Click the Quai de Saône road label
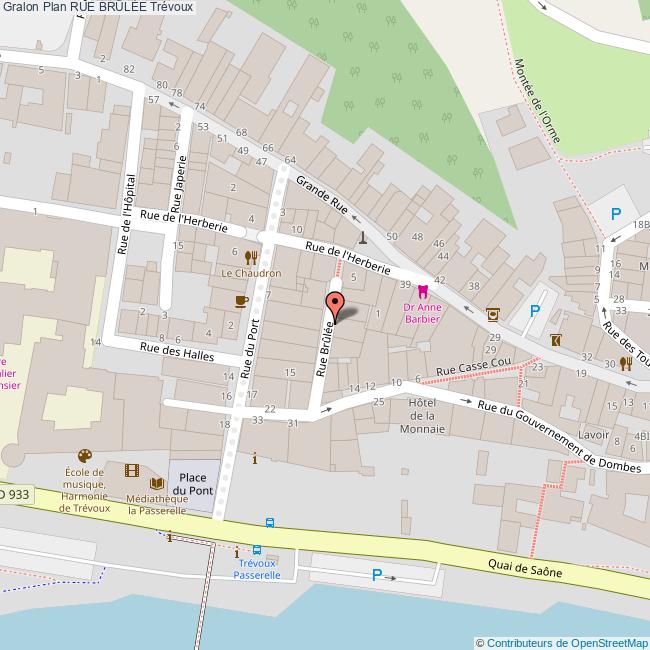Screen dimensions: 650x650 tap(525, 568)
